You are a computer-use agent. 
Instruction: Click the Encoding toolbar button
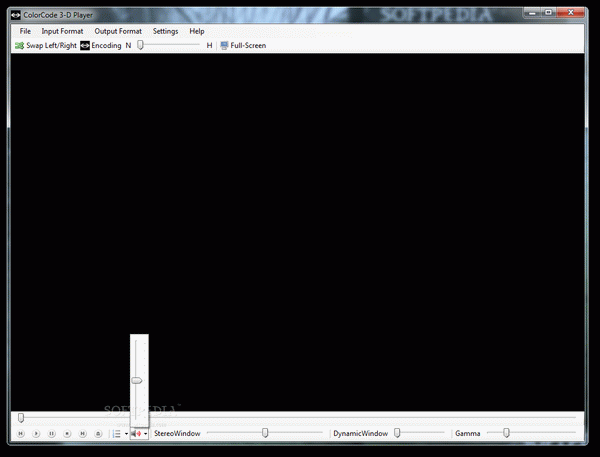pos(101,46)
